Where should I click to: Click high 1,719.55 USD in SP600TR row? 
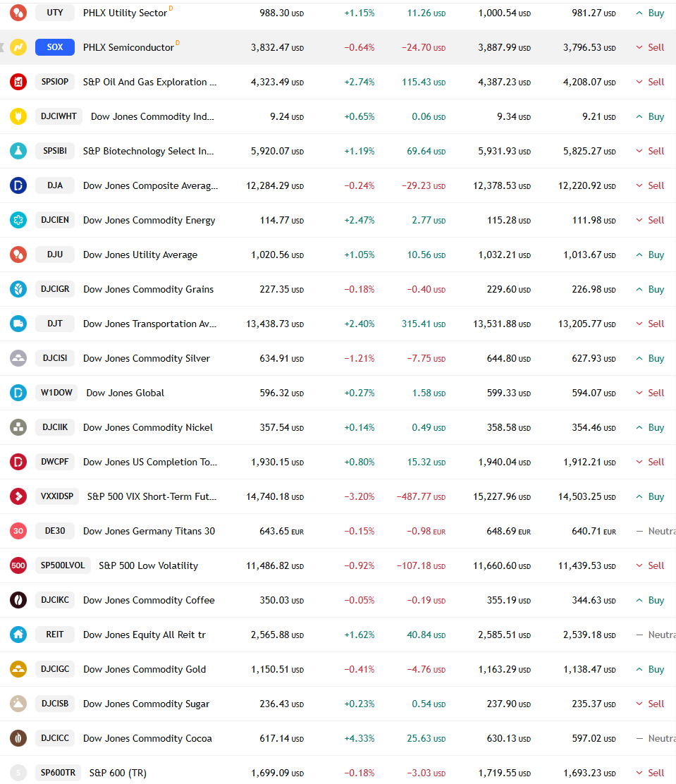tap(504, 773)
